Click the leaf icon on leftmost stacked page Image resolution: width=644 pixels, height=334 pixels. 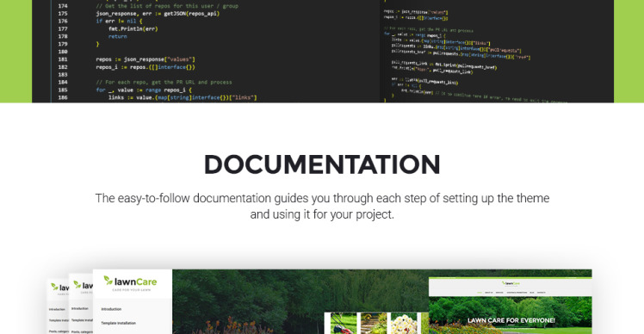[x=54, y=287]
